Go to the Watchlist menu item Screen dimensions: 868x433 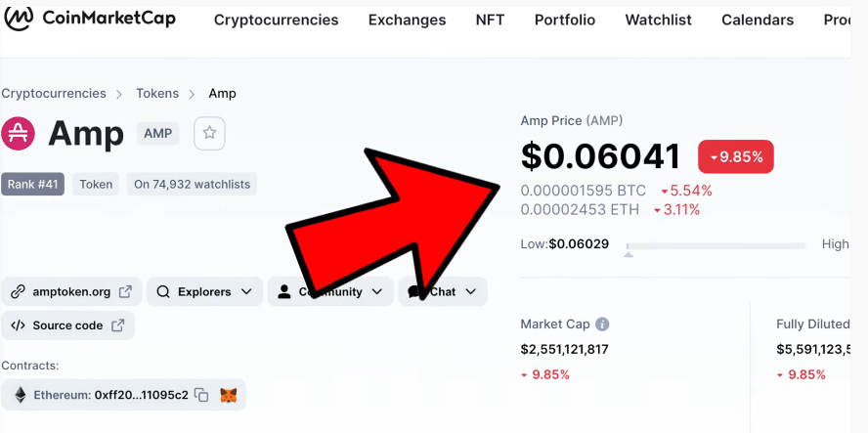pos(658,20)
